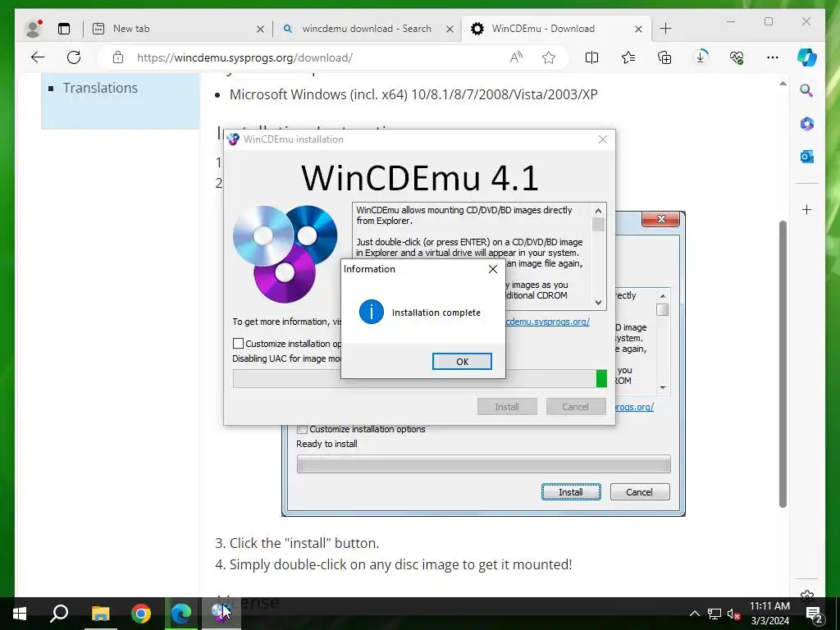Open the clock showing 11:11 AM
This screenshot has height=630, width=840.
pos(769,614)
